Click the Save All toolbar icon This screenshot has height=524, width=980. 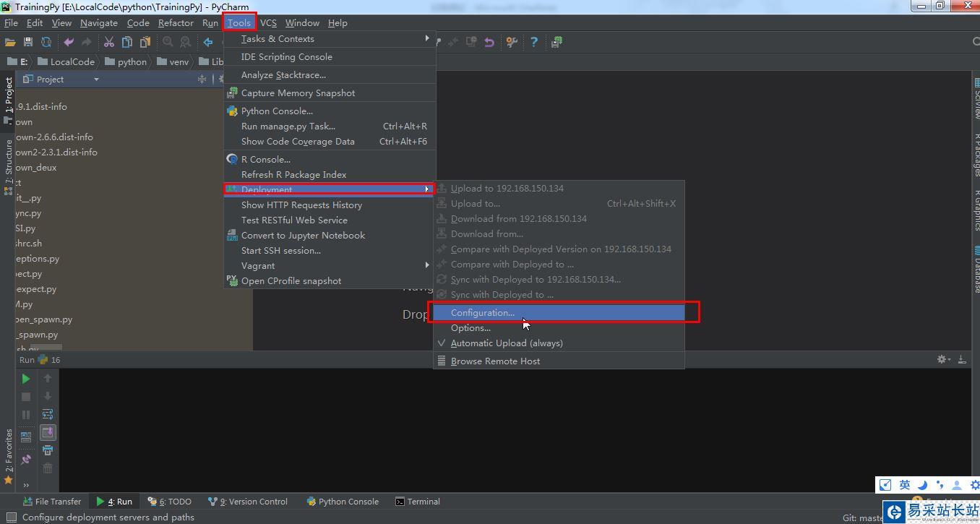28,42
